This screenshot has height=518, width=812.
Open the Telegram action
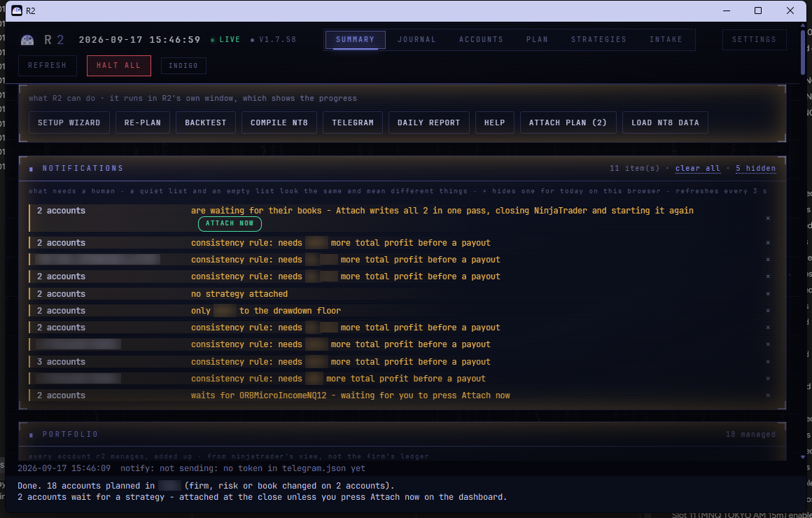click(x=353, y=122)
